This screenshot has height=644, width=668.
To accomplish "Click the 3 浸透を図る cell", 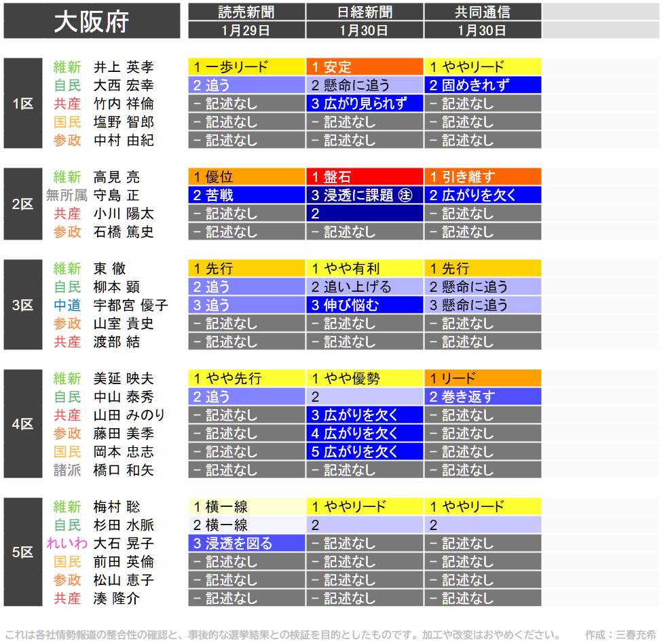I will tap(246, 544).
